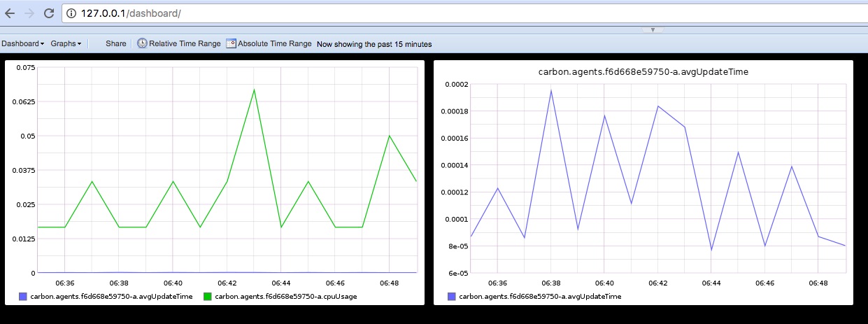The image size is (868, 324).
Task: Click the 06:38 x-axis label on right graph
Action: (551, 283)
